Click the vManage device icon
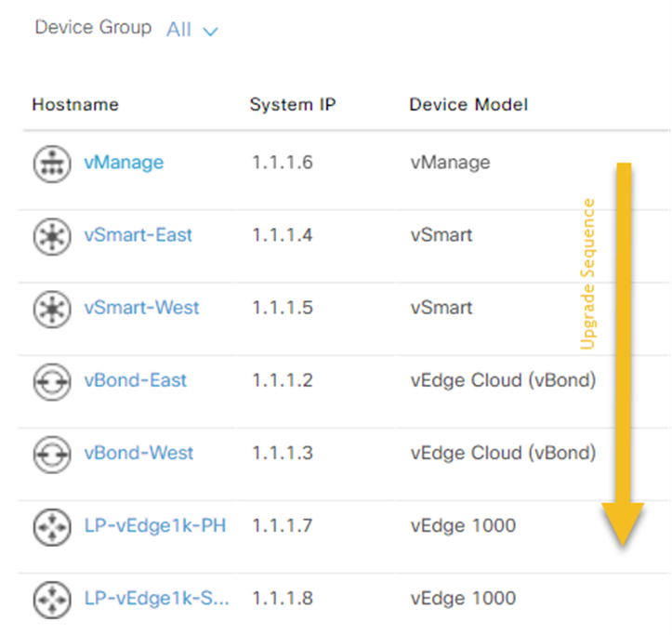672x635 pixels. (x=50, y=163)
